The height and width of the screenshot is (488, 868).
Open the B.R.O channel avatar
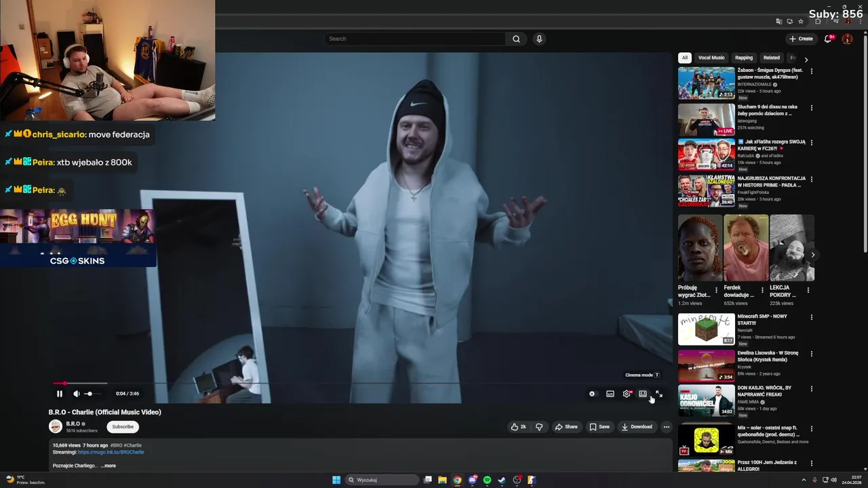coord(56,426)
